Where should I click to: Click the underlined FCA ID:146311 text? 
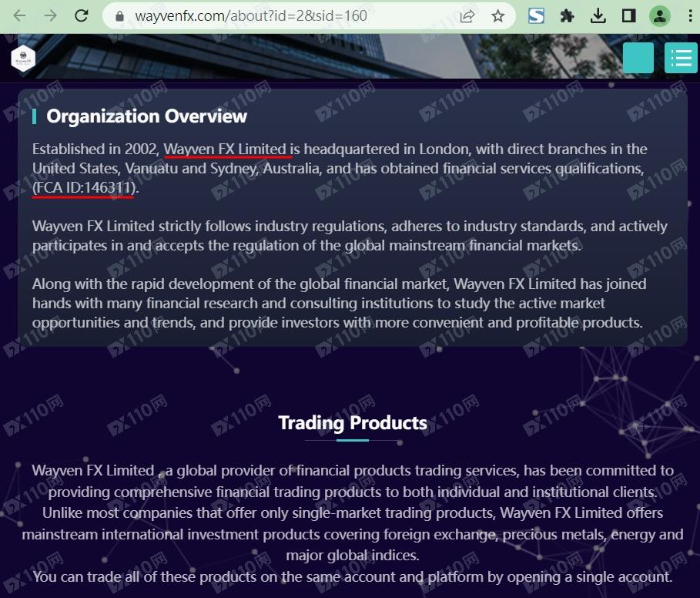coord(83,187)
